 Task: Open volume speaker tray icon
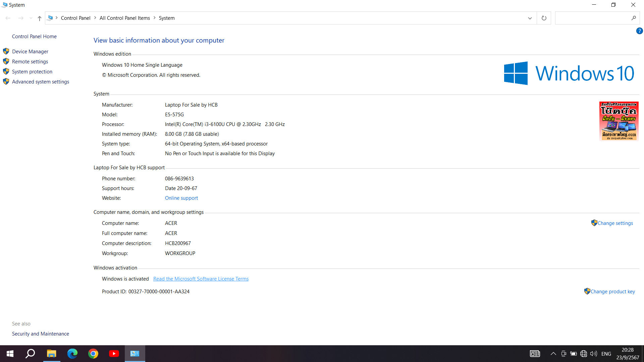coord(594,354)
